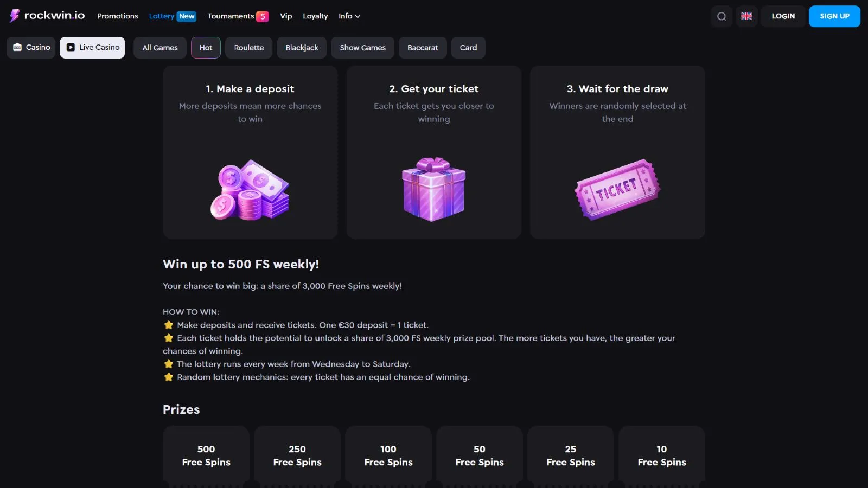The height and width of the screenshot is (488, 868).
Task: Filter by Show Games category
Action: (362, 48)
